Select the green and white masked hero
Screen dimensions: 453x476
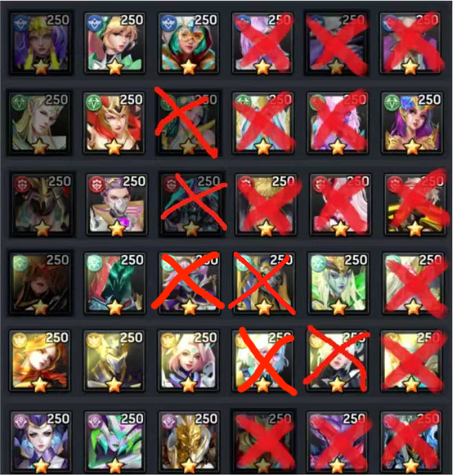click(x=114, y=442)
